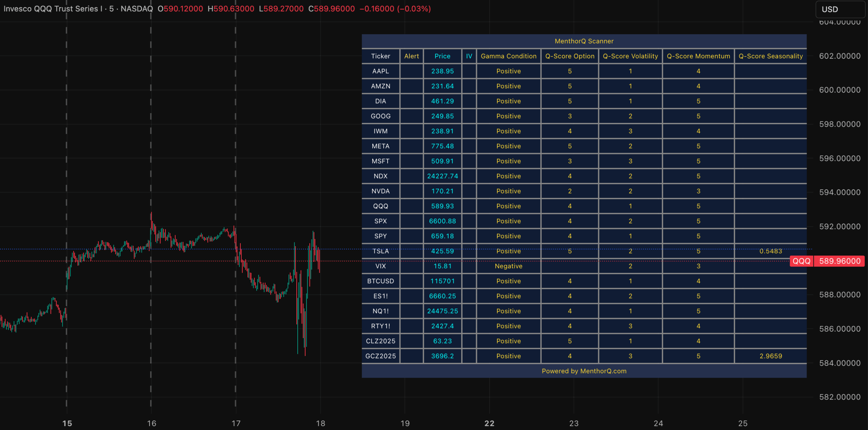Sort the scanner by the Price column
868x430 pixels.
[x=442, y=56]
